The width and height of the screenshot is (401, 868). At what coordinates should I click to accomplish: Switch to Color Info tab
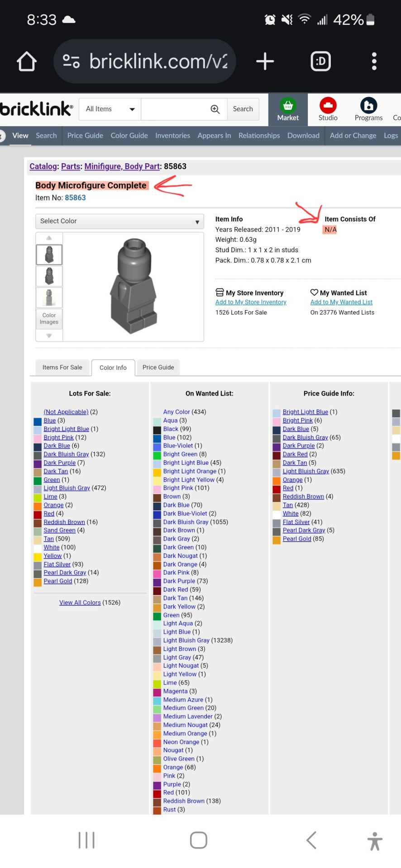[113, 368]
